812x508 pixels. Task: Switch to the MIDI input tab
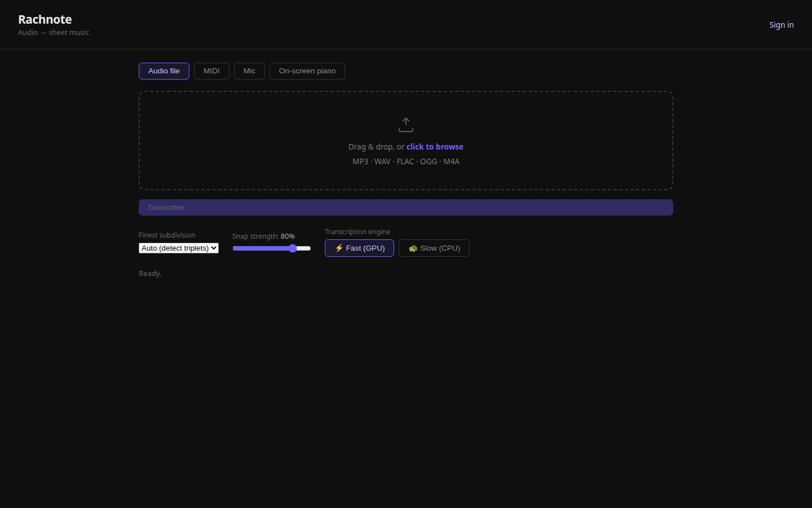211,71
